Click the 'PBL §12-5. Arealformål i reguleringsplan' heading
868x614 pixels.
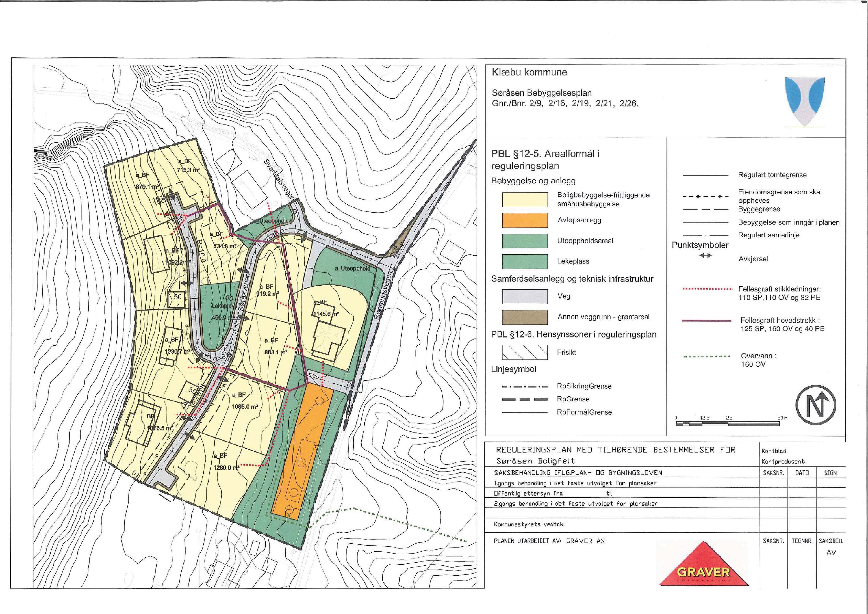(x=546, y=160)
